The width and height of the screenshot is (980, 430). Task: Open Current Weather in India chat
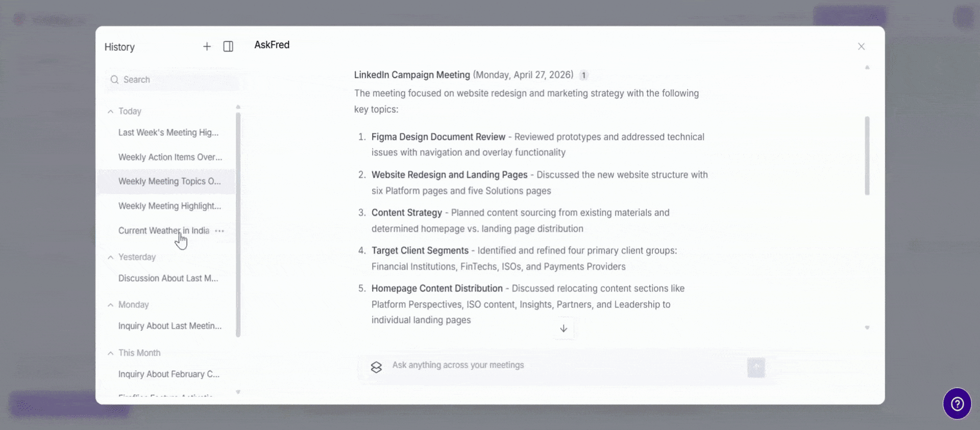point(163,231)
